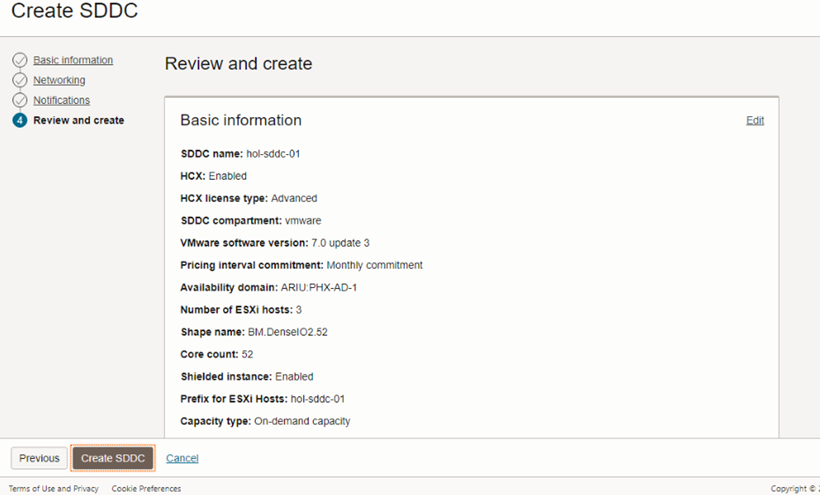
Task: Click the Monthly commitment value
Action: 374,265
